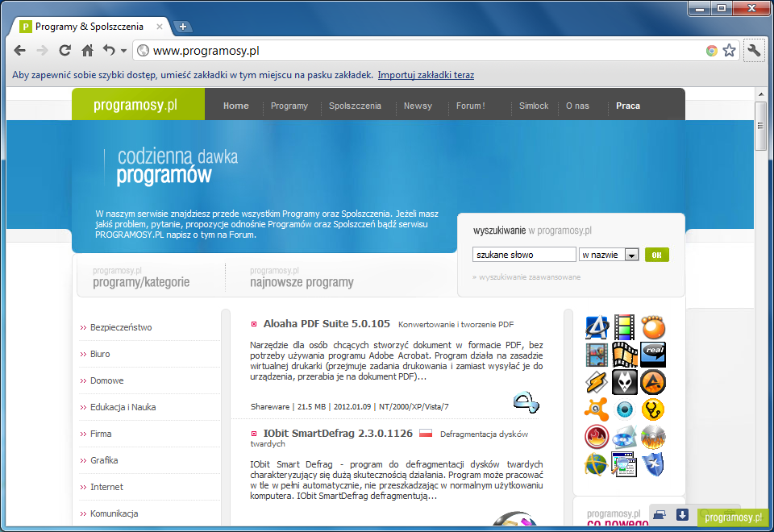Click the browser Back arrow
This screenshot has height=532, width=774.
click(19, 50)
